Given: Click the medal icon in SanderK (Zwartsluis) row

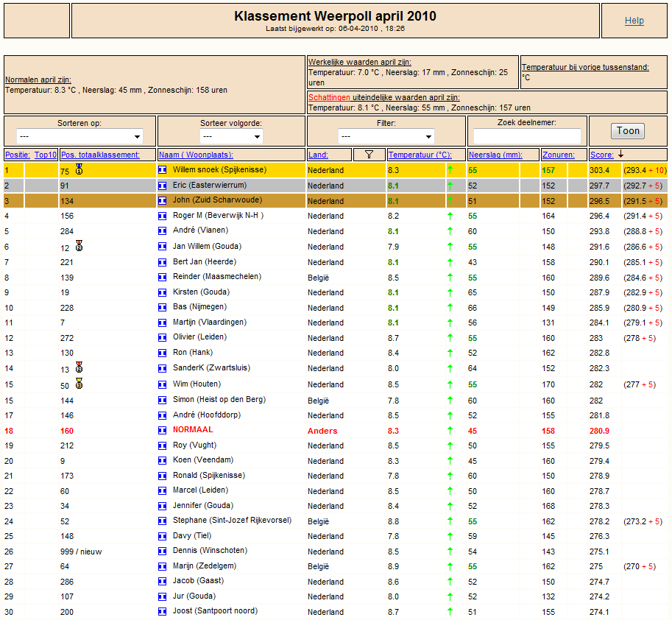Looking at the screenshot, I should pos(79,367).
